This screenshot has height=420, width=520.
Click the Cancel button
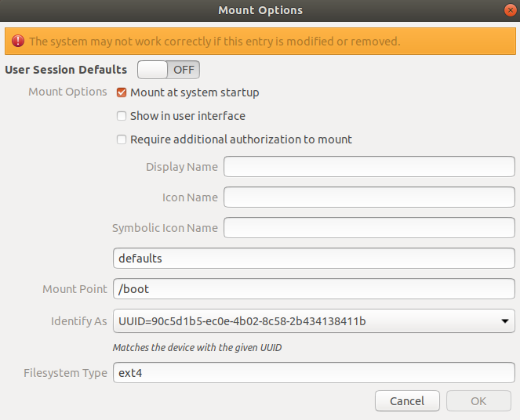407,400
